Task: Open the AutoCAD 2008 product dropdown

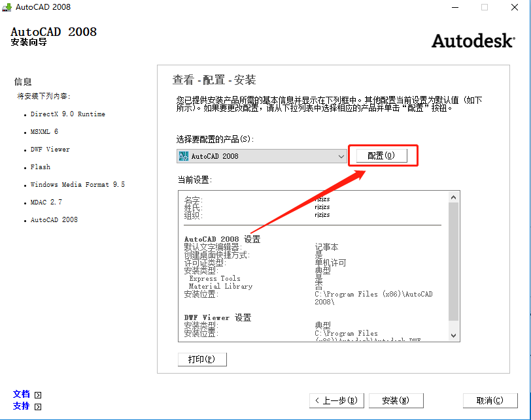Action: click(x=261, y=156)
